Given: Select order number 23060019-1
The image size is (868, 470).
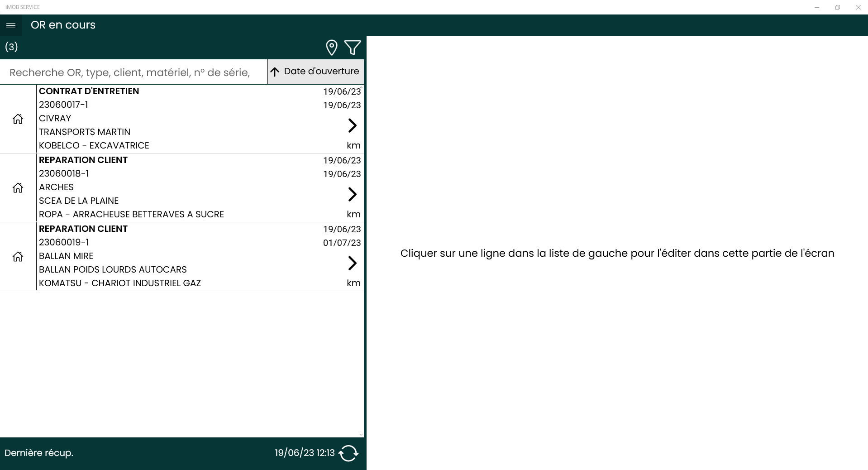Looking at the screenshot, I should [64, 242].
